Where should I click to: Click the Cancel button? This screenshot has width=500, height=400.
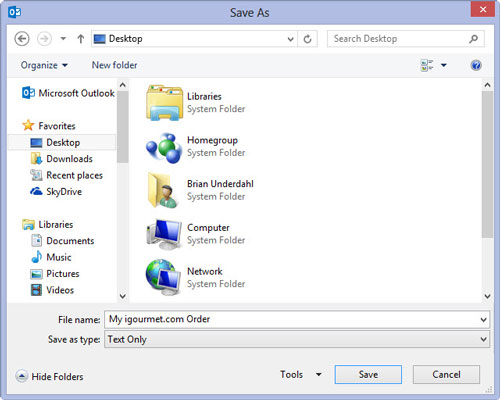(446, 374)
